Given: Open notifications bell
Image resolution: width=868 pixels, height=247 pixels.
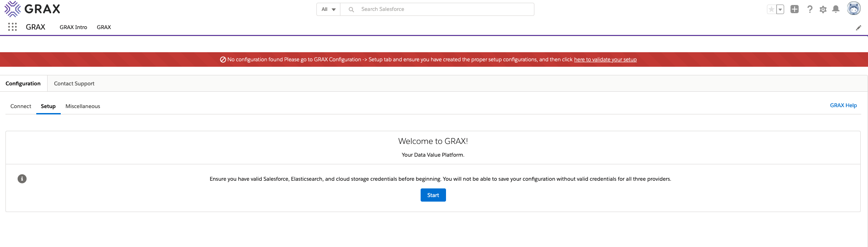Looking at the screenshot, I should pyautogui.click(x=836, y=9).
